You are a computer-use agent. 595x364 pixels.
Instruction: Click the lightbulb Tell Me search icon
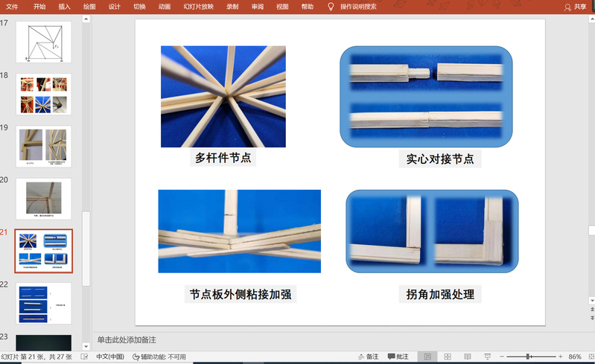tap(331, 7)
